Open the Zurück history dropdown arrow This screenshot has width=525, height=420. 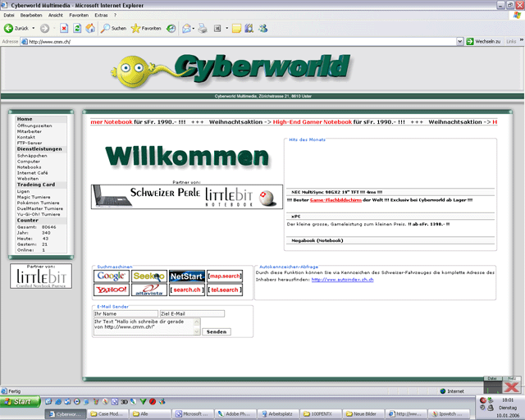(x=34, y=29)
